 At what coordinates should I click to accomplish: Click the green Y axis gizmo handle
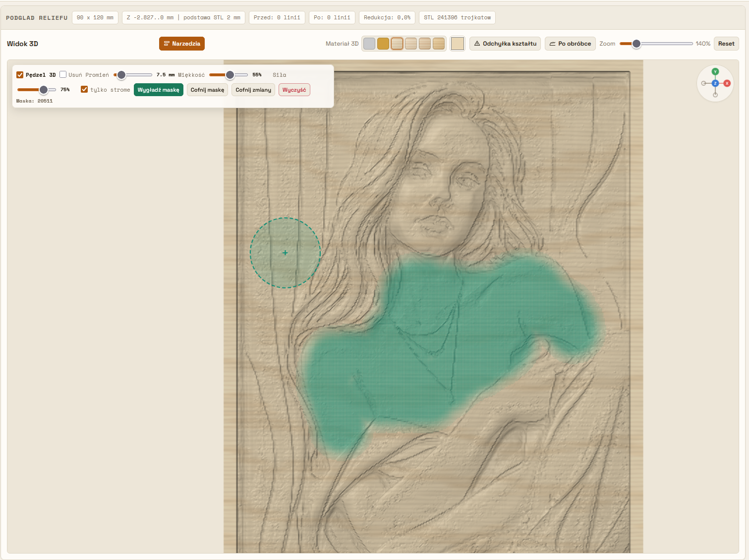point(715,72)
